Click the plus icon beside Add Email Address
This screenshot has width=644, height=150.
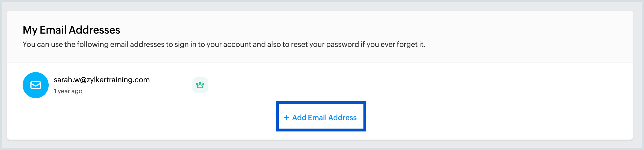pos(286,117)
